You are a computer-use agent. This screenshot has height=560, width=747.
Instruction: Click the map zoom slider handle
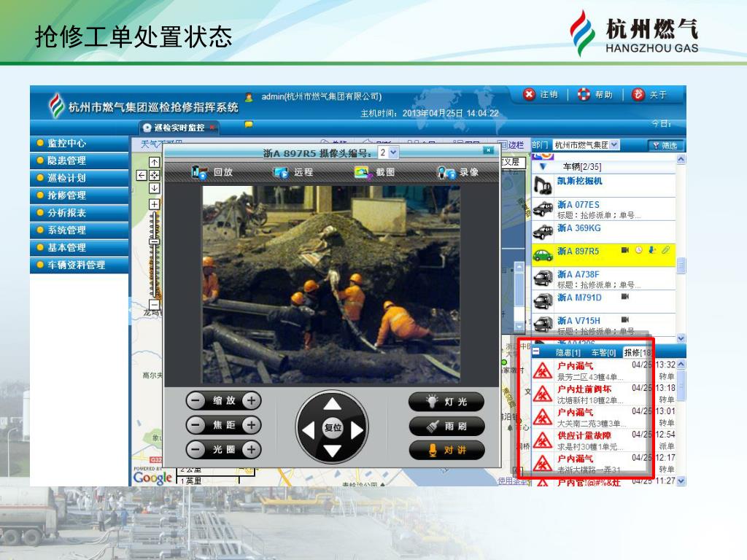pos(155,241)
